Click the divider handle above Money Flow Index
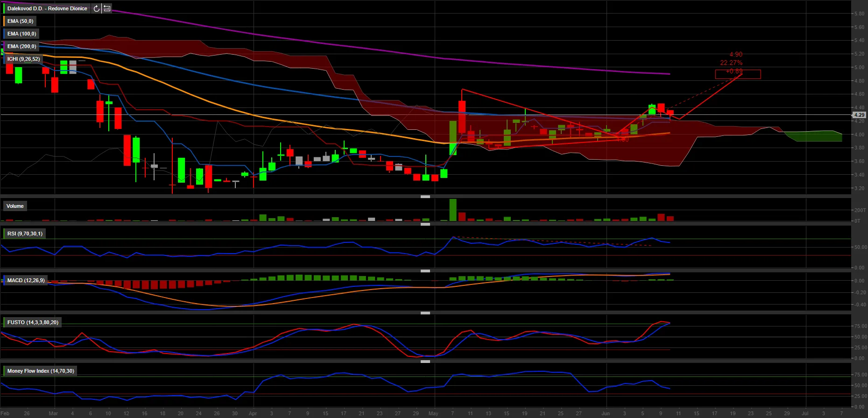Viewport: 868px width, 418px height. click(425, 361)
